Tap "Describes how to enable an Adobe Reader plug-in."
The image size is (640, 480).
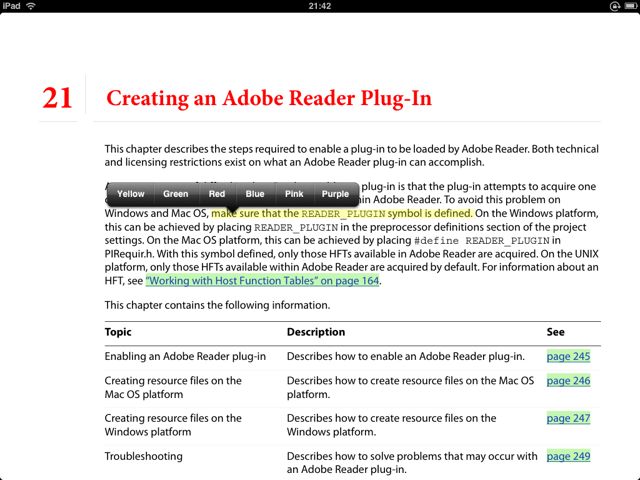(x=405, y=356)
